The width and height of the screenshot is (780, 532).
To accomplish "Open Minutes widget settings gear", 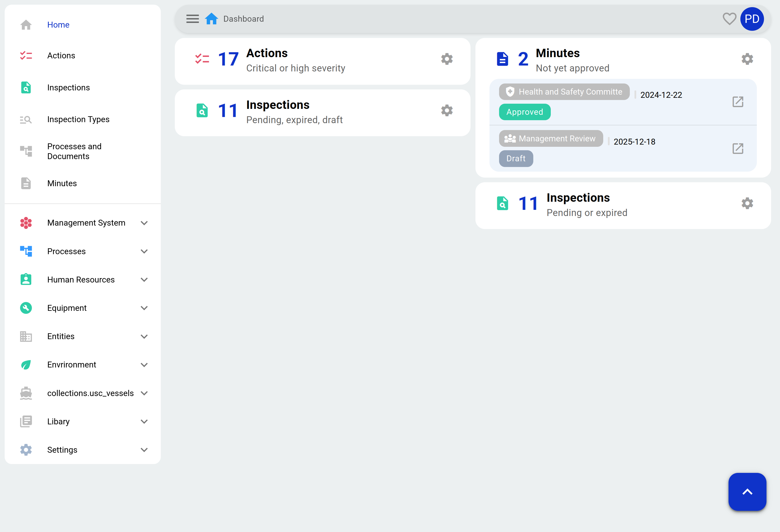I will pyautogui.click(x=747, y=59).
